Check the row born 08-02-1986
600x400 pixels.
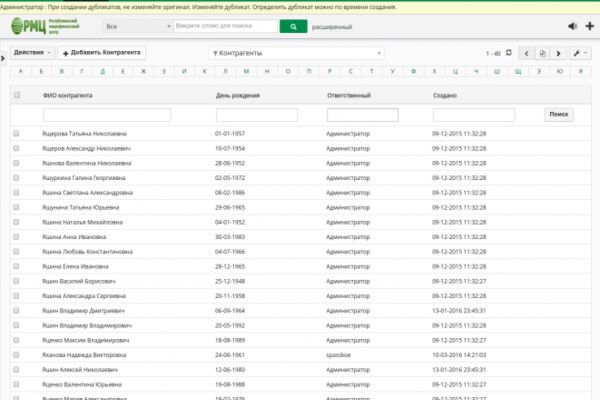(16, 193)
